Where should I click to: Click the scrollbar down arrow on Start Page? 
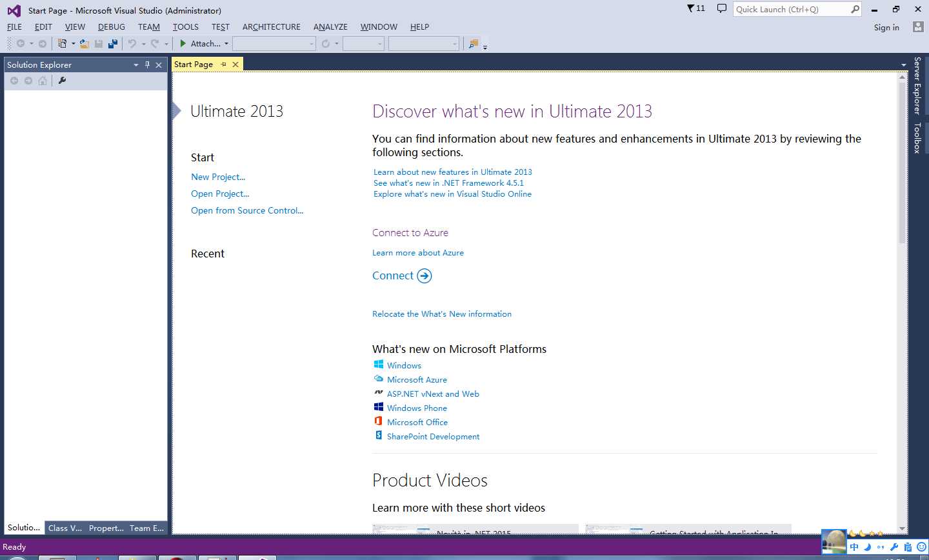(x=903, y=528)
